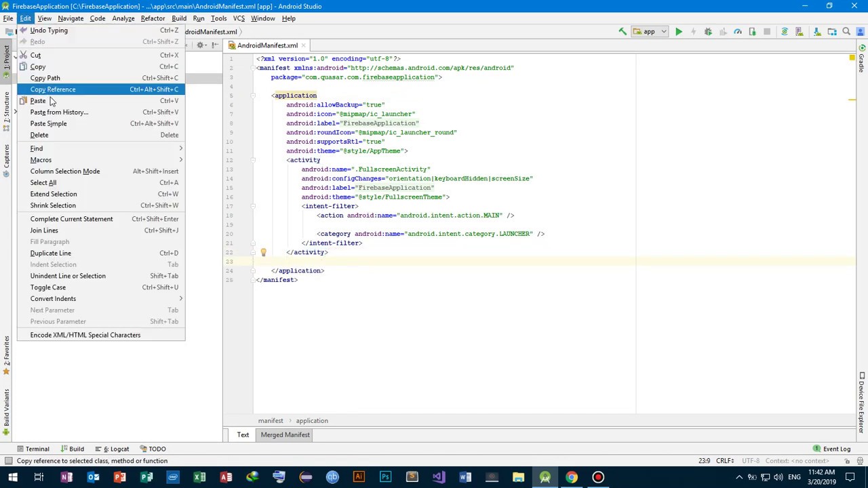Viewport: 868px width, 488px height.
Task: Open the Build Variants side panel
Action: tap(6, 412)
